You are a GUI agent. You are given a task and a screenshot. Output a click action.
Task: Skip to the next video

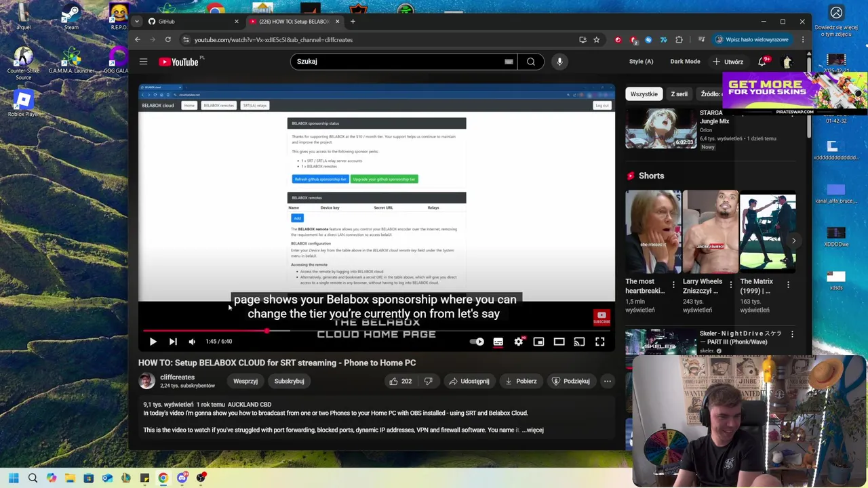point(173,342)
